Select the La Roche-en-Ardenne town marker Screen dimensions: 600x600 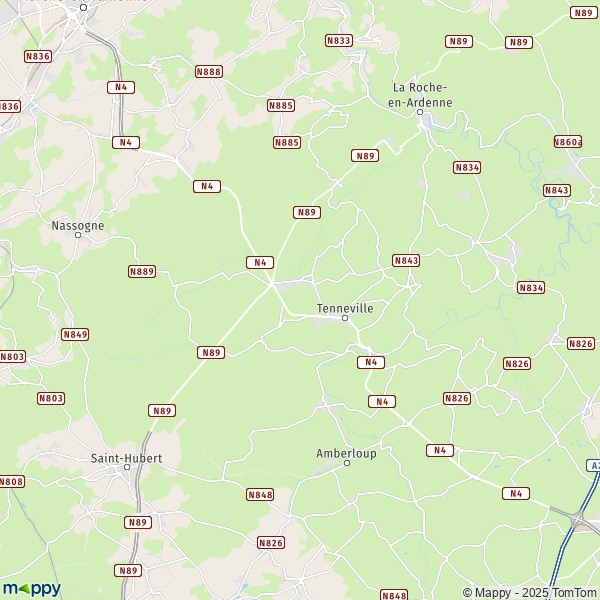420,112
